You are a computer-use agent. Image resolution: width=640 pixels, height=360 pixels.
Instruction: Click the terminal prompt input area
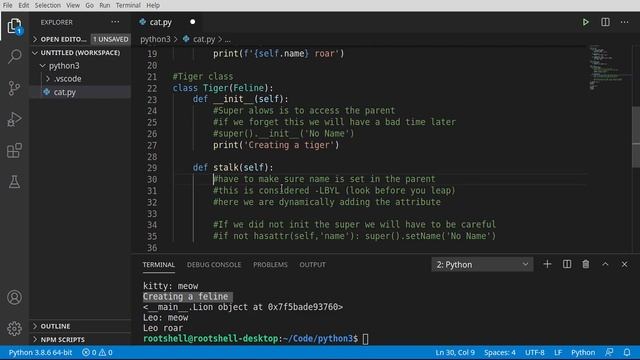pyautogui.click(x=365, y=339)
